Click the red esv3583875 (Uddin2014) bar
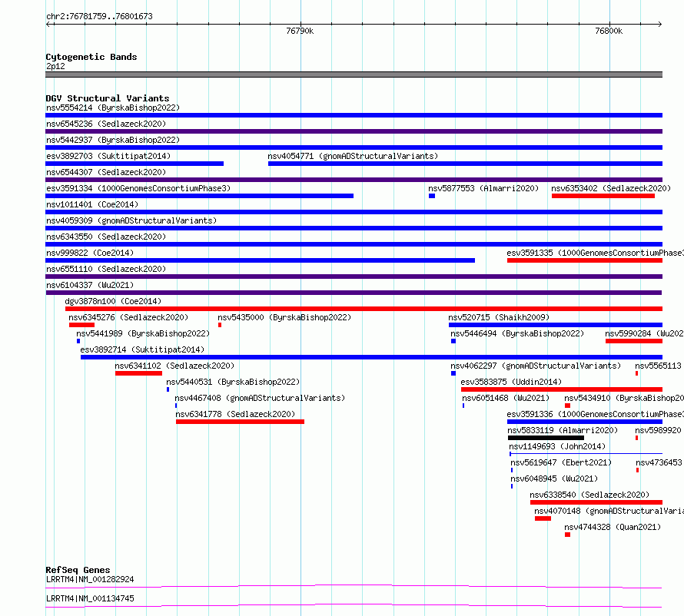The width and height of the screenshot is (684, 616). click(x=562, y=389)
